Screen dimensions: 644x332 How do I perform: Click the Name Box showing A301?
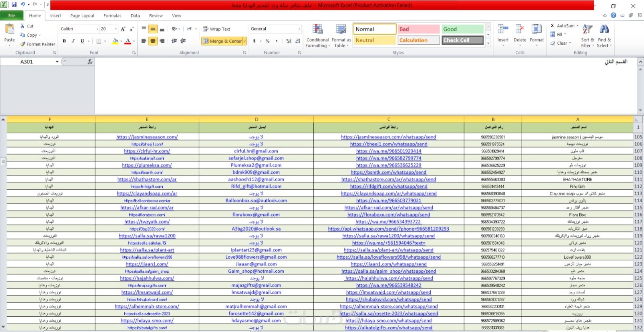click(27, 62)
